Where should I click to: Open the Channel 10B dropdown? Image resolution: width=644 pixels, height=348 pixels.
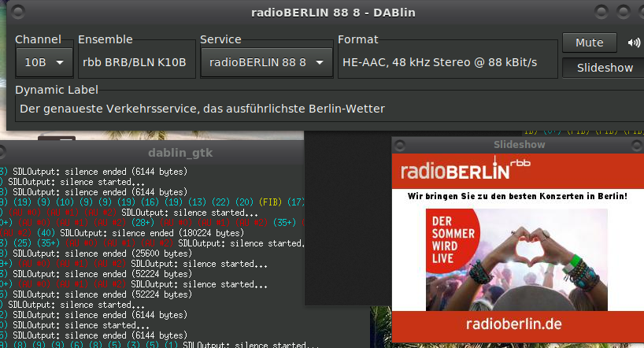point(44,62)
